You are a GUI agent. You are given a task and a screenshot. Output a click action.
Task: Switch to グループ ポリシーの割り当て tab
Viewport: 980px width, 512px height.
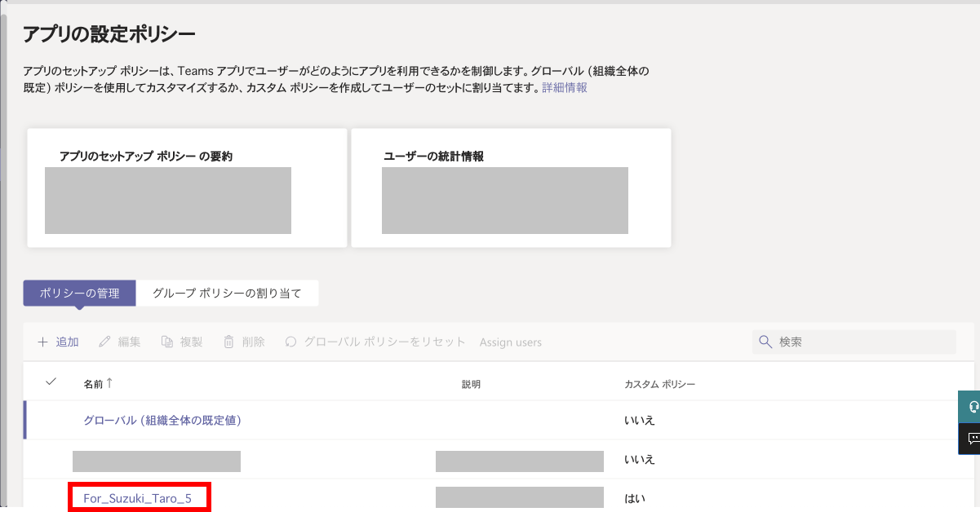click(227, 294)
